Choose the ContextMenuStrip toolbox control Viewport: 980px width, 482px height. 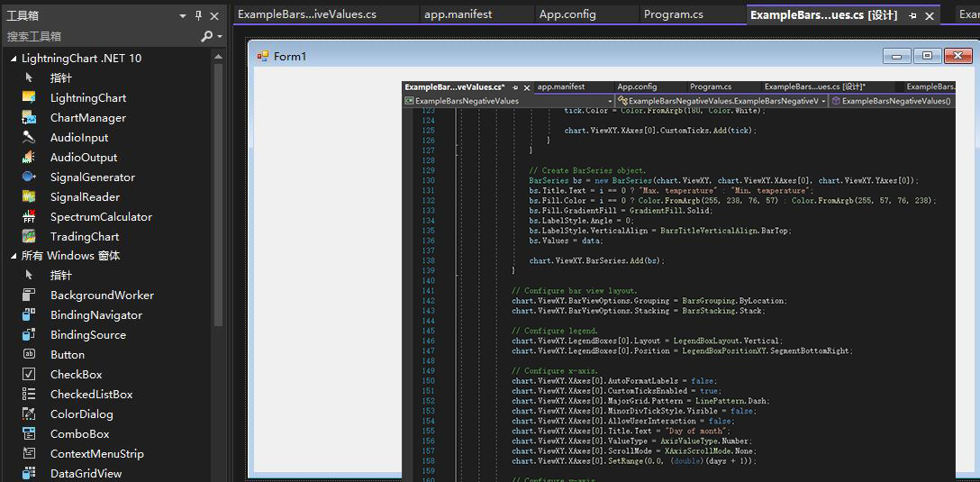click(x=97, y=454)
